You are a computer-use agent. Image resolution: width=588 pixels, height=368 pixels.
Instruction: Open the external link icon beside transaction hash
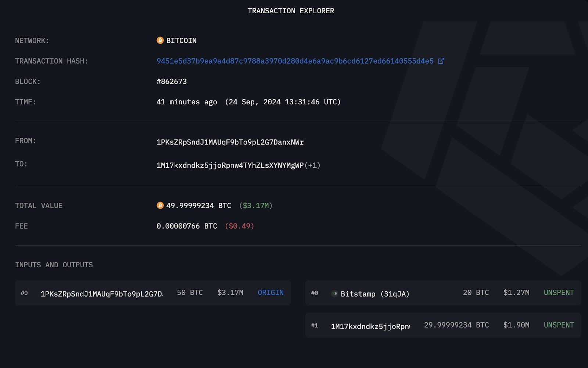pos(441,61)
